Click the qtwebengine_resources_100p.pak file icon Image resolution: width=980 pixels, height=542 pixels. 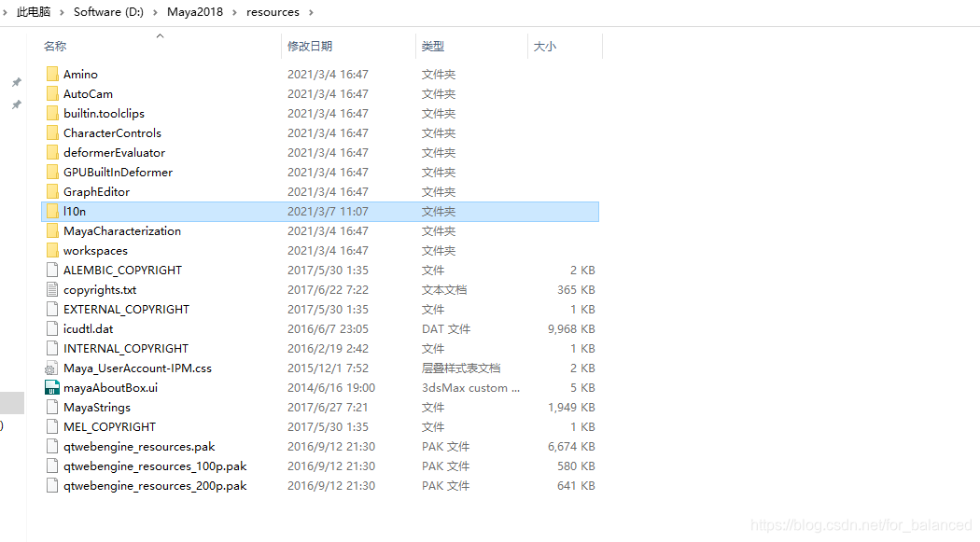point(52,466)
